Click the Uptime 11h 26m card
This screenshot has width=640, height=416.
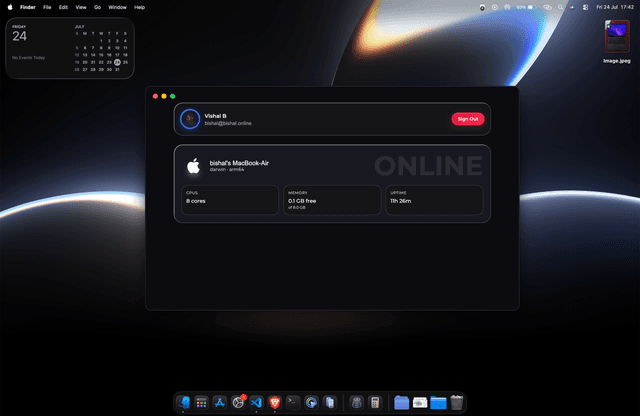(434, 200)
